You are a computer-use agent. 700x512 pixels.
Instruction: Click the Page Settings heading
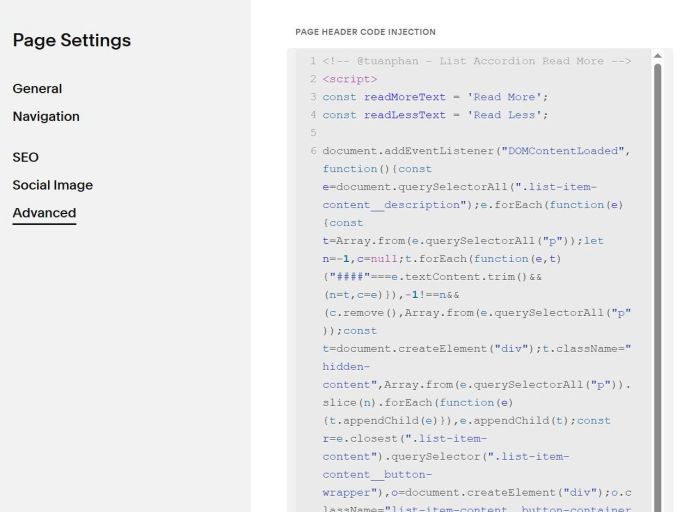72,41
